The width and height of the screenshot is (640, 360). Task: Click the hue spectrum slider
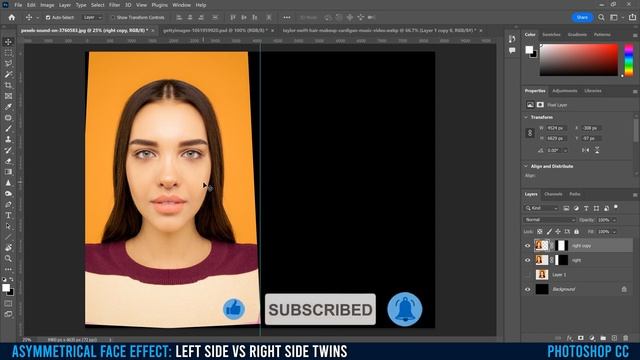[x=629, y=60]
